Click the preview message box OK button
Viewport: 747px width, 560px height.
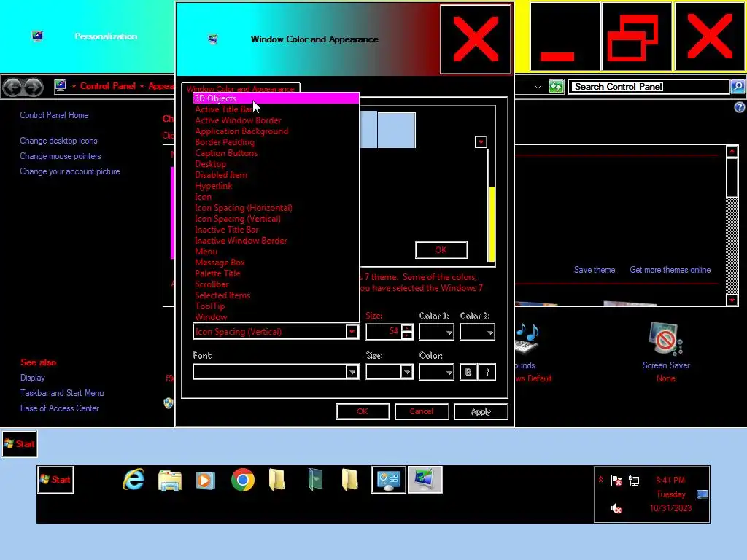[x=441, y=250]
